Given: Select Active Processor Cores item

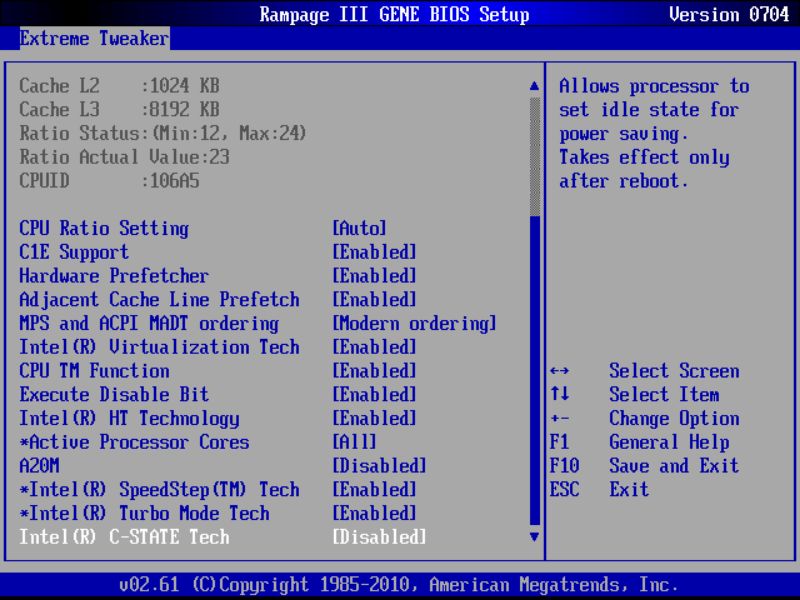Looking at the screenshot, I should (134, 442).
